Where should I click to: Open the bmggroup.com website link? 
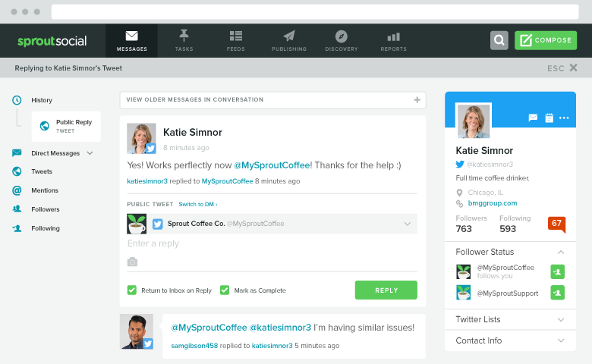pos(493,203)
